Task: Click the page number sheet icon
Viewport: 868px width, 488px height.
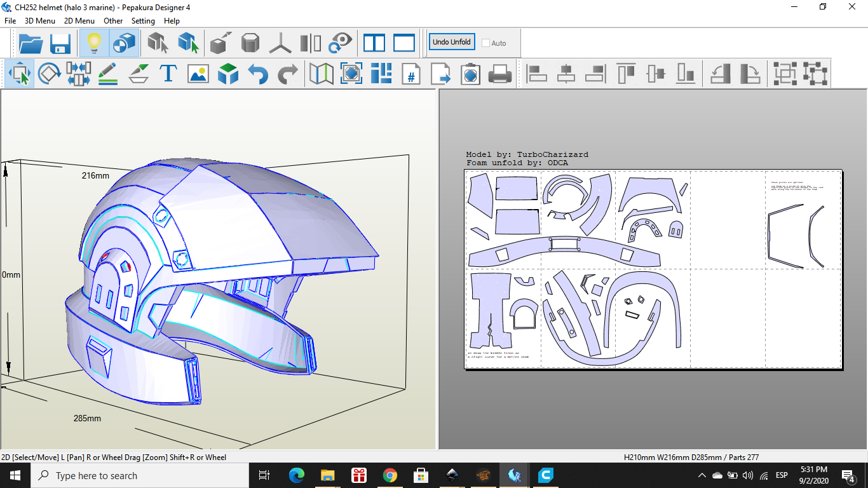Action: (x=411, y=74)
